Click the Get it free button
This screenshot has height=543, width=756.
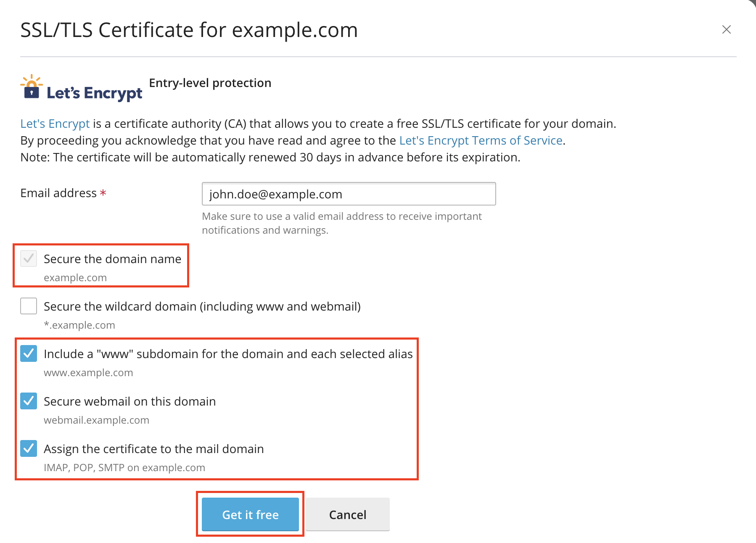(x=250, y=514)
